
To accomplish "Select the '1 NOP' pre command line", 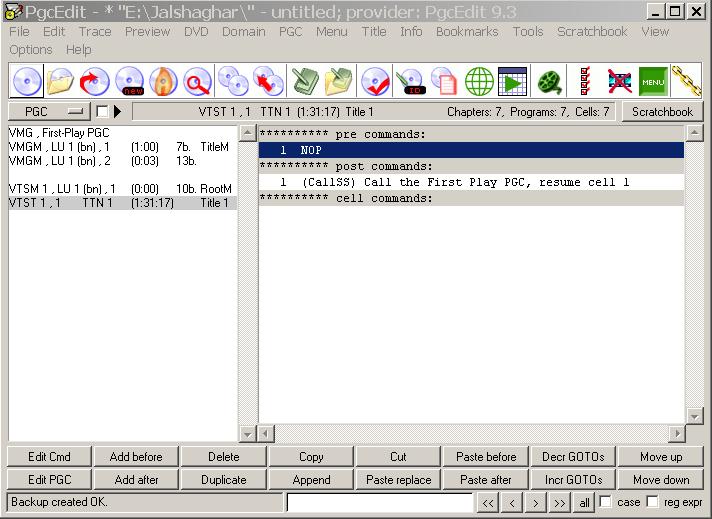I will 471,150.
